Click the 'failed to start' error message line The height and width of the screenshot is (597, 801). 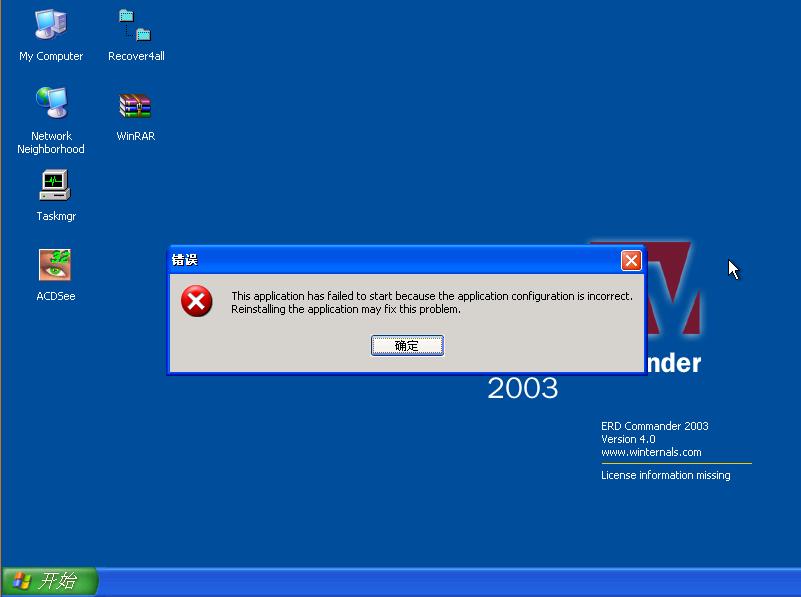point(431,296)
